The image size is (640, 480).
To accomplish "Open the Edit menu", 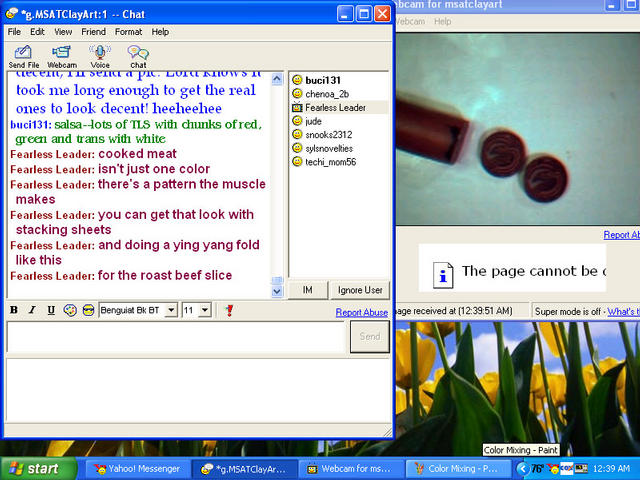I will pos(37,32).
